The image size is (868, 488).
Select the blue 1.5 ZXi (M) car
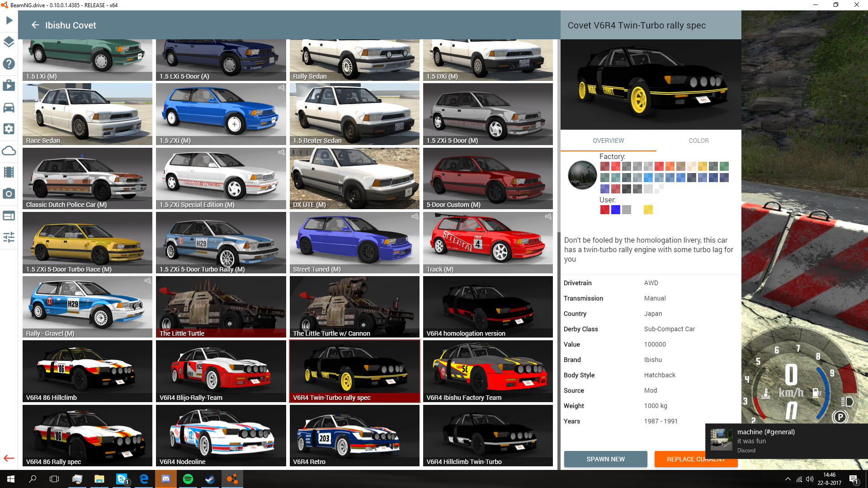pyautogui.click(x=221, y=114)
